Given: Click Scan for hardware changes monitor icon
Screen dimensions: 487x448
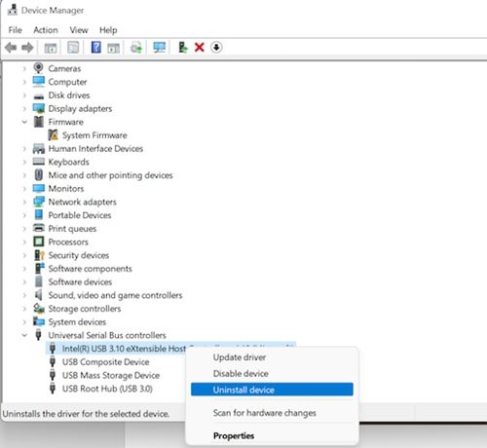Looking at the screenshot, I should point(160,48).
